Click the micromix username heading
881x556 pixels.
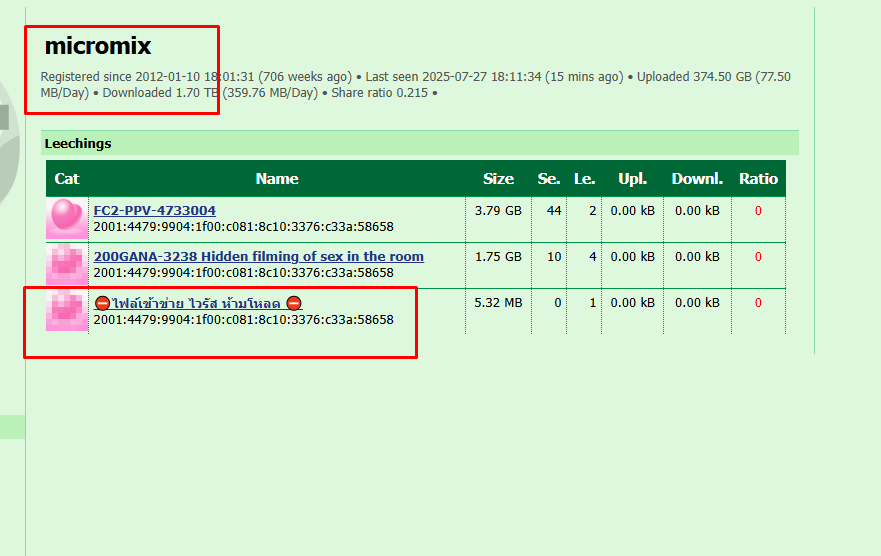click(x=98, y=46)
